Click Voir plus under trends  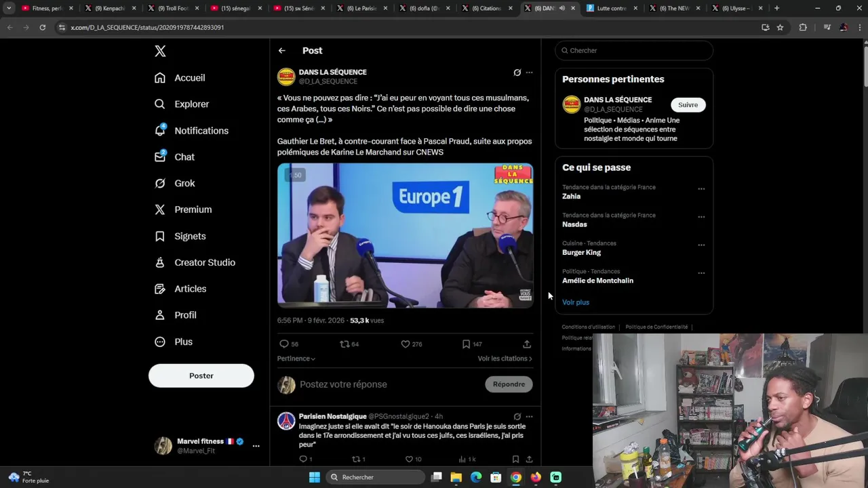click(x=576, y=302)
